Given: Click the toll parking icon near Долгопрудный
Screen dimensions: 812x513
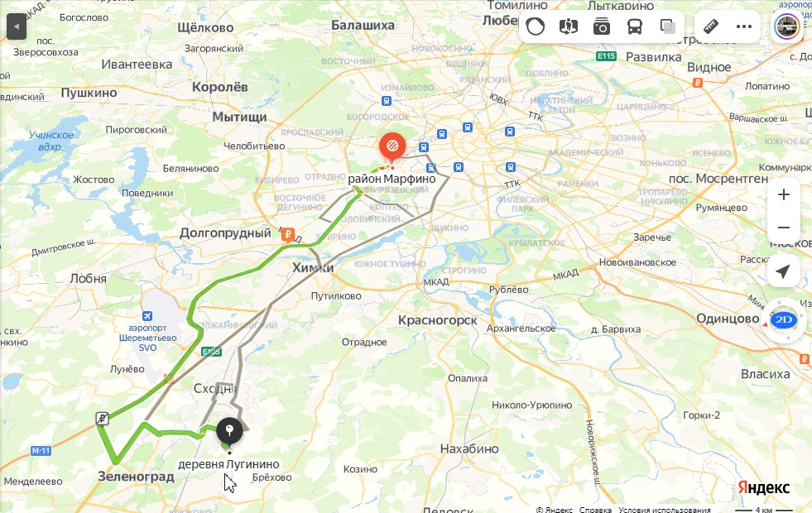Looking at the screenshot, I should (288, 235).
